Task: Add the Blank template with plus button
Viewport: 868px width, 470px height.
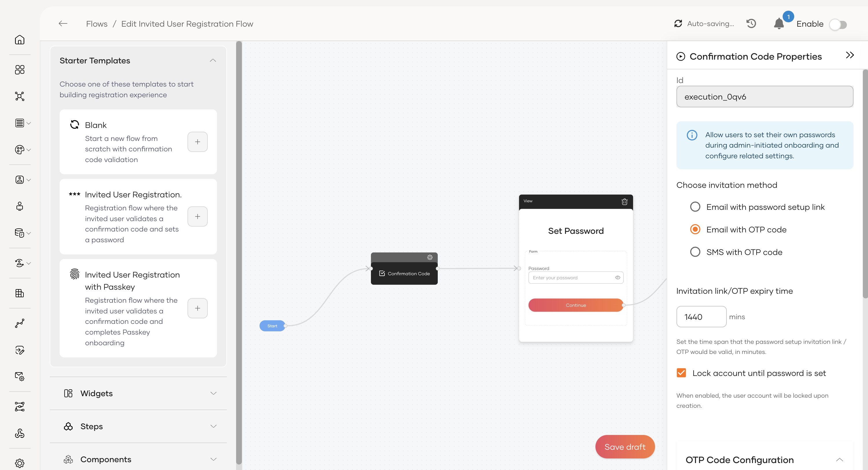Action: (x=197, y=142)
